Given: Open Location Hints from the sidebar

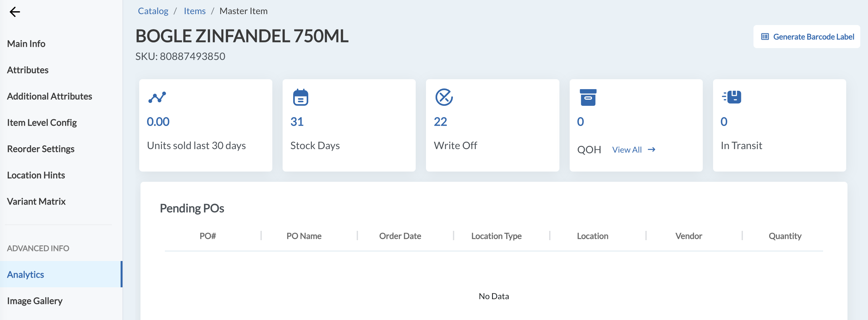Looking at the screenshot, I should tap(36, 175).
